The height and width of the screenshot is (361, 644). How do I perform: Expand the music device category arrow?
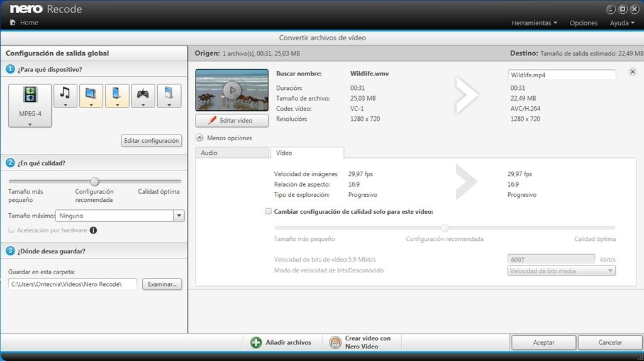[65, 105]
